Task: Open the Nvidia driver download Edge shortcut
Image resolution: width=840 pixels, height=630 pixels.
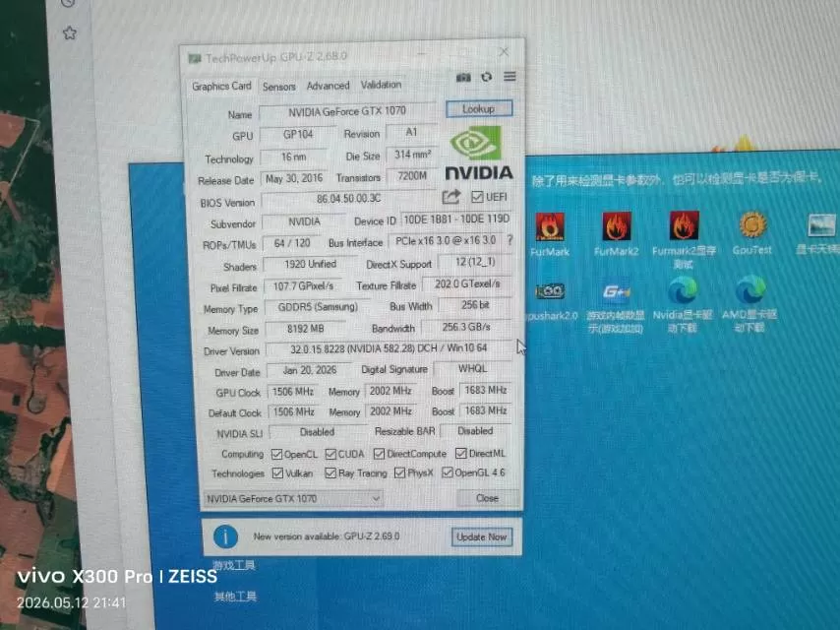Action: [683, 291]
